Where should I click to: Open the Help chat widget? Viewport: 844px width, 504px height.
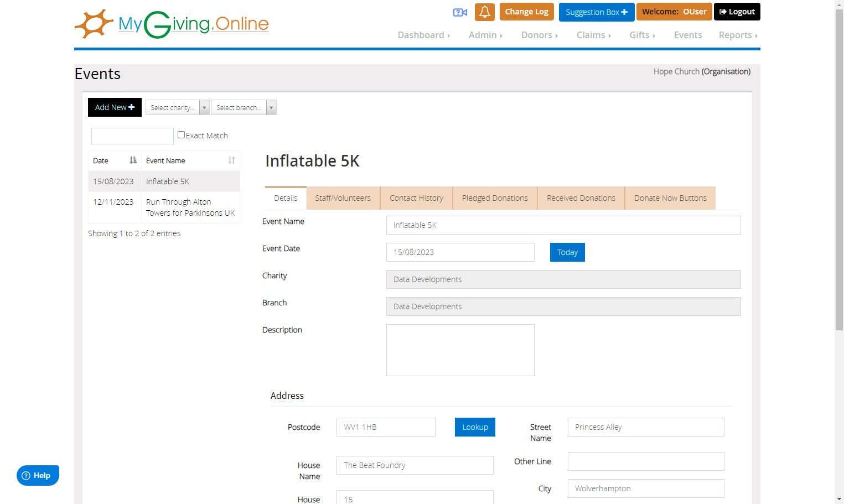pyautogui.click(x=38, y=475)
